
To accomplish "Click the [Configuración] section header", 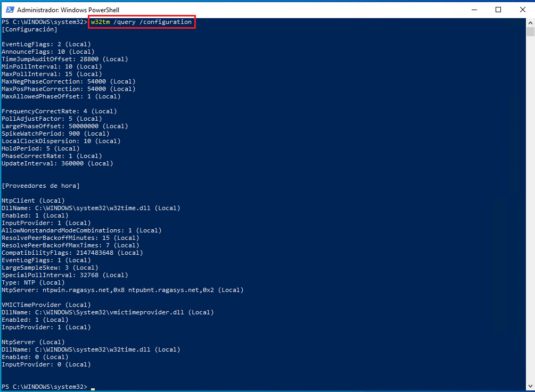I will point(27,29).
